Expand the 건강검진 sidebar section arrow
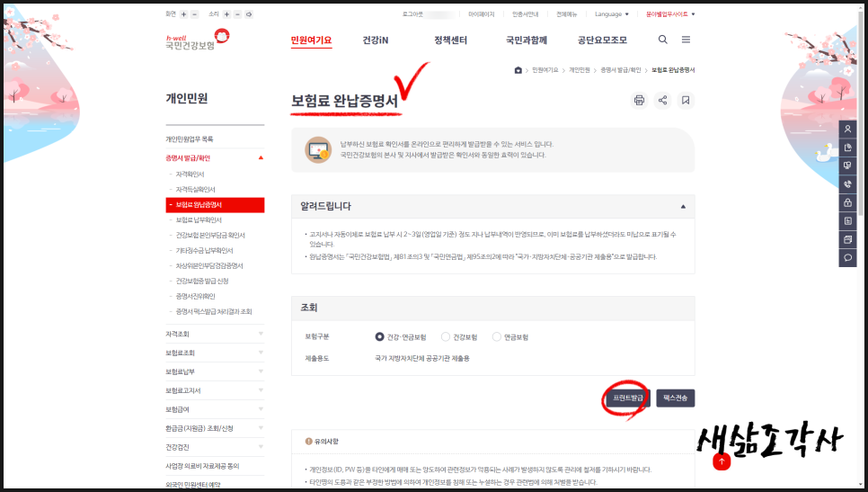The image size is (868, 492). (261, 446)
